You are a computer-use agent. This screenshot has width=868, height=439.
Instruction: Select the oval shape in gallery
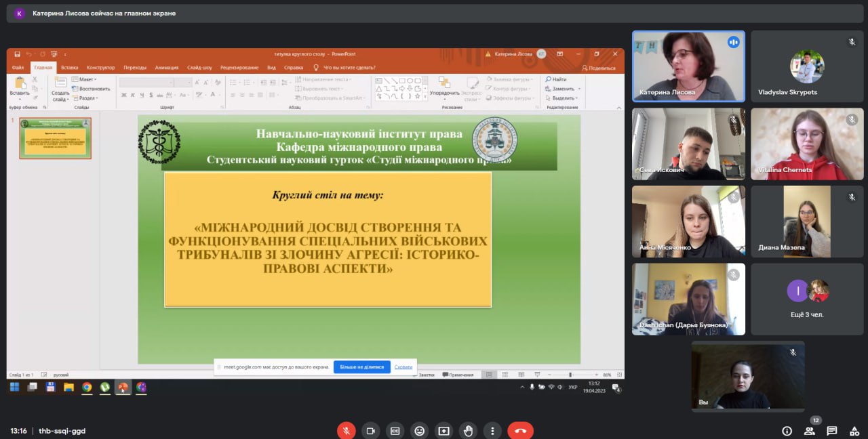(410, 81)
